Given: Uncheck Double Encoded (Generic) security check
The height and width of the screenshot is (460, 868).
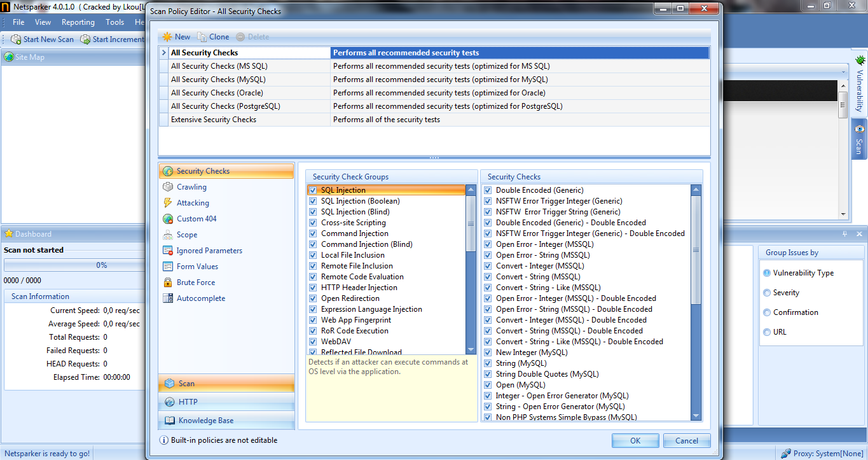Looking at the screenshot, I should (488, 190).
